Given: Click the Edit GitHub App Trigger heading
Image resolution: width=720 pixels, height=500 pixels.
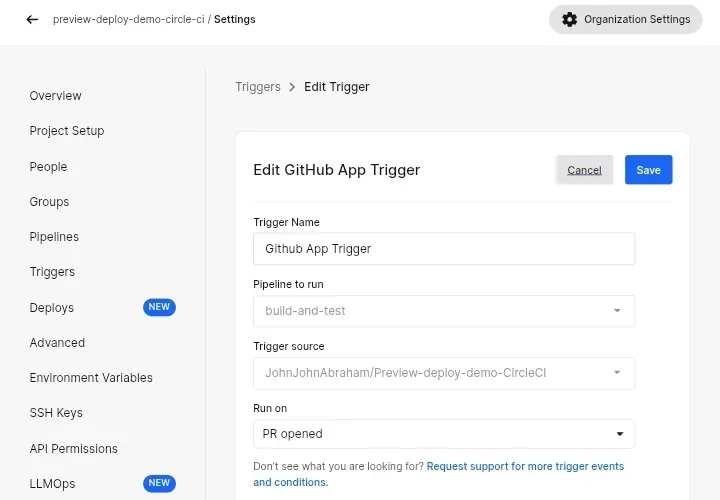Looking at the screenshot, I should (337, 170).
